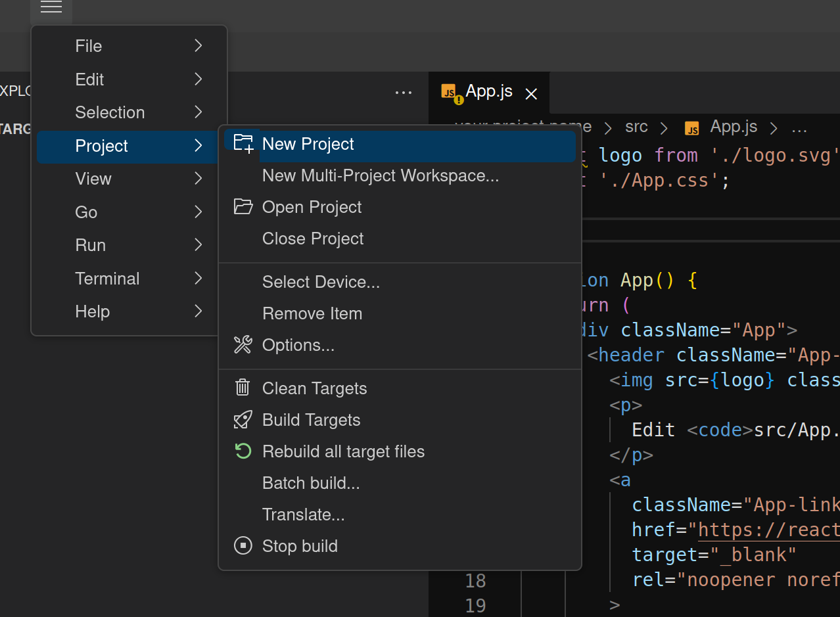This screenshot has width=840, height=617.
Task: Close the App.js tab
Action: pos(532,94)
